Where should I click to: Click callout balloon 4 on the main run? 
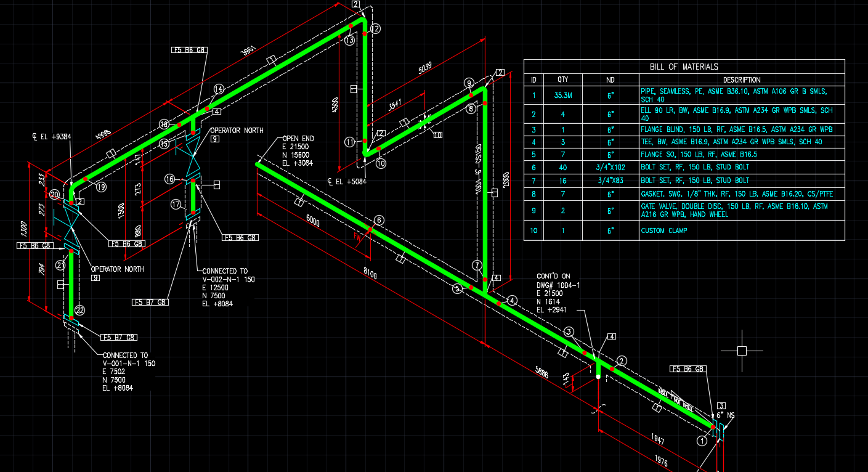(x=513, y=301)
